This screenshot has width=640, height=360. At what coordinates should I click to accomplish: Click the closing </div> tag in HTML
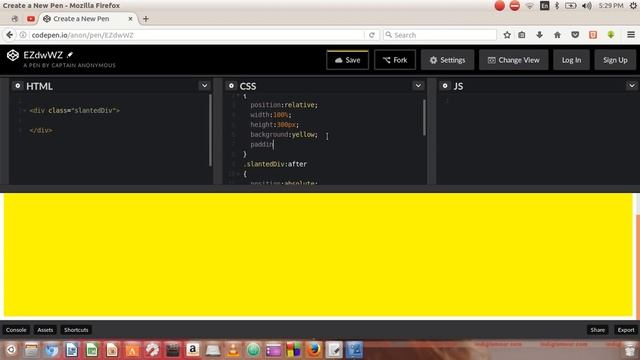pos(41,130)
